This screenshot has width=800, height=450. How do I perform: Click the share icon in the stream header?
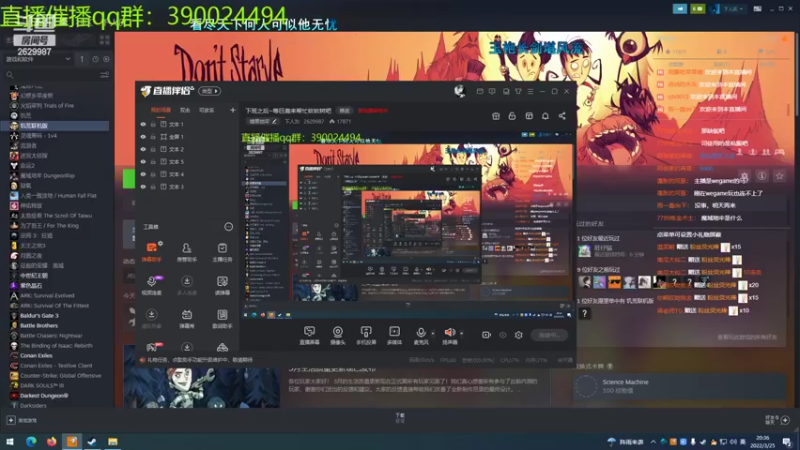562,116
